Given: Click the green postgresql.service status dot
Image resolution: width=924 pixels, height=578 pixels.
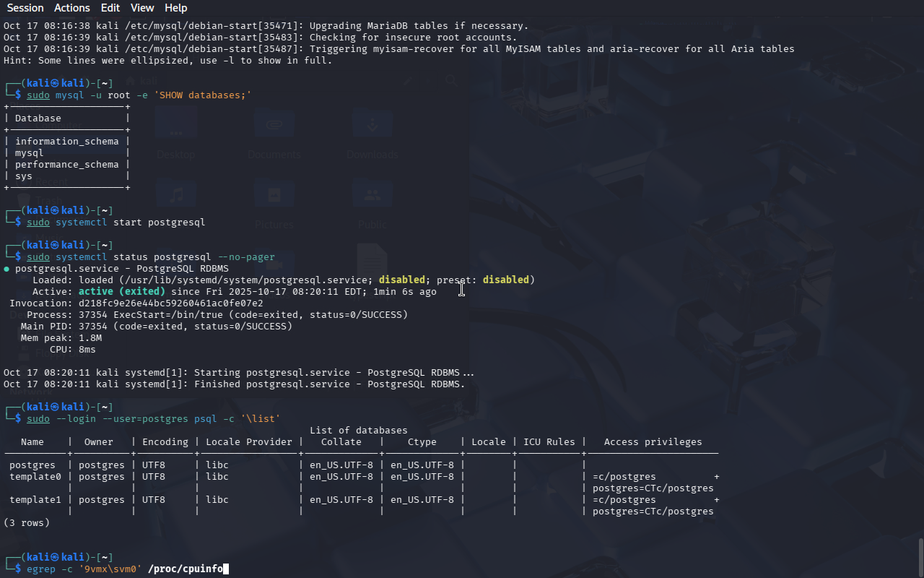Looking at the screenshot, I should tap(6, 269).
